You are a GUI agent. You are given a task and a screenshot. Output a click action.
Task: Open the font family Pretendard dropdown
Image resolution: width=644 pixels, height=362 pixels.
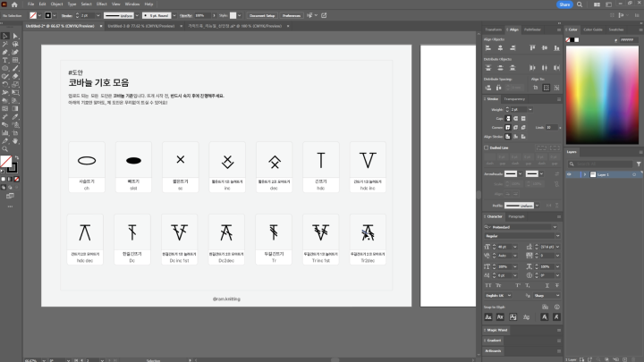(556, 226)
